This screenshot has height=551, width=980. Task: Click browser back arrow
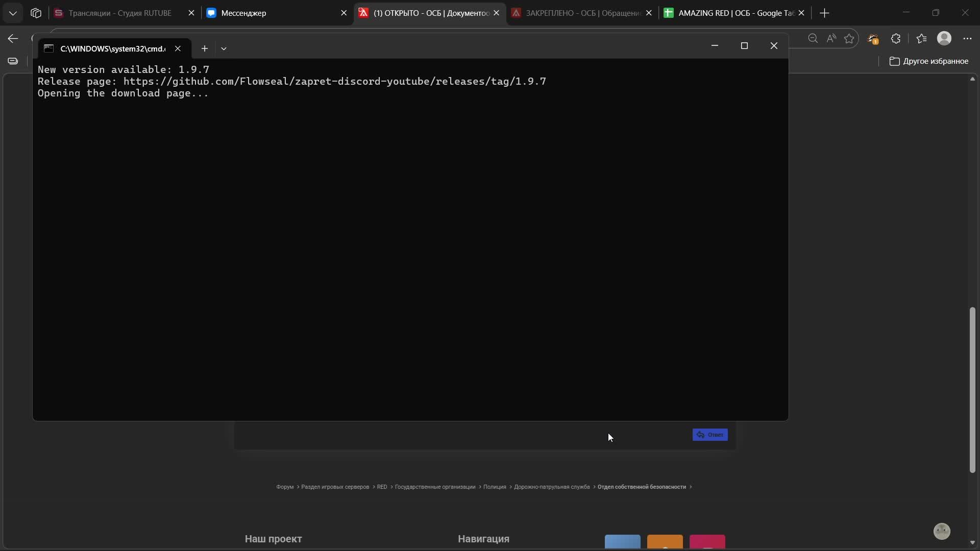point(13,38)
